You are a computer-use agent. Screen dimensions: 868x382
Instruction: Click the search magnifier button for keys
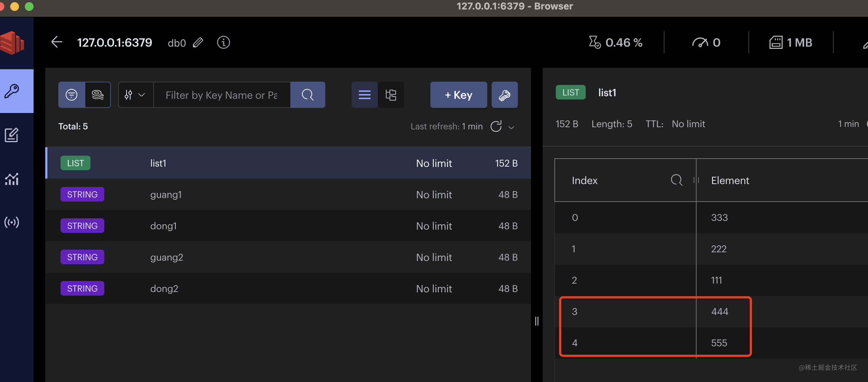point(307,95)
